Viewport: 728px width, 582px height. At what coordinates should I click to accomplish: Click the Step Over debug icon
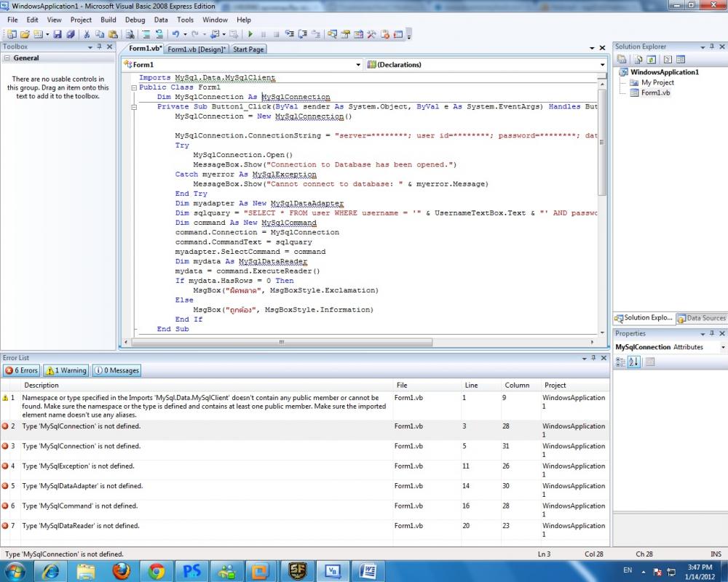tap(303, 34)
